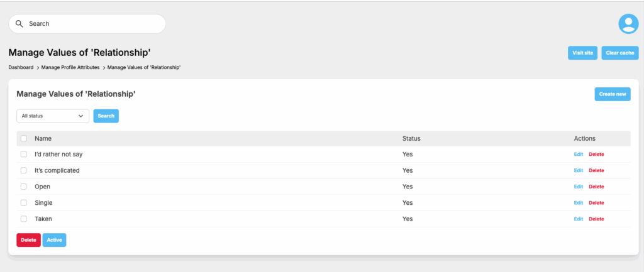Open 'Manage Profile Attributes' breadcrumb
The image size is (644, 272).
(x=70, y=67)
